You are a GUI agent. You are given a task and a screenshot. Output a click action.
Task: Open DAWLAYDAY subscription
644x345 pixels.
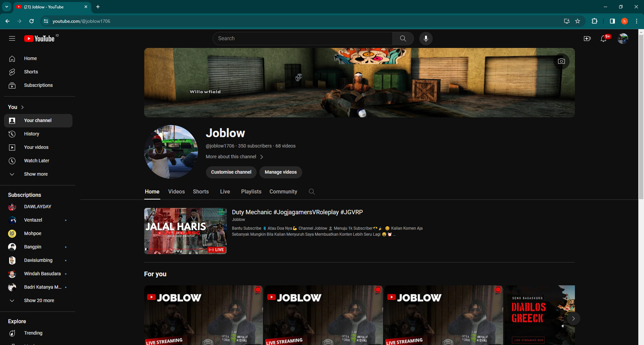38,207
